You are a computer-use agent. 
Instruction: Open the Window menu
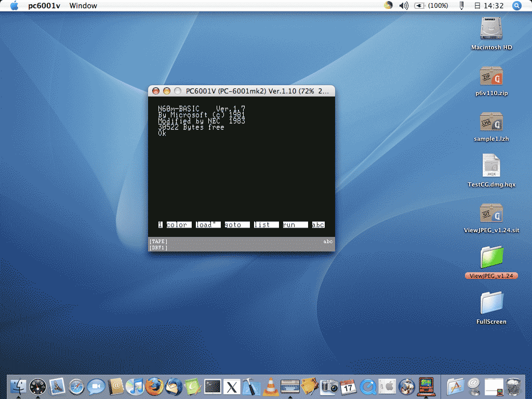tap(83, 6)
